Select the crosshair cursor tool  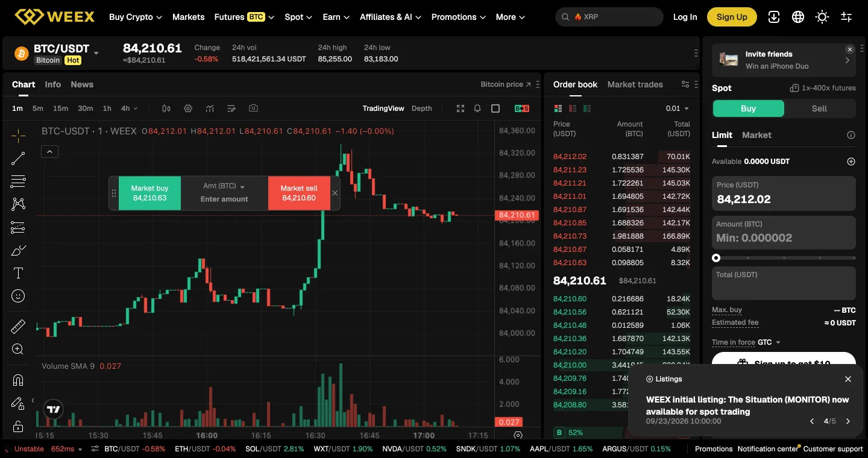[x=18, y=136]
